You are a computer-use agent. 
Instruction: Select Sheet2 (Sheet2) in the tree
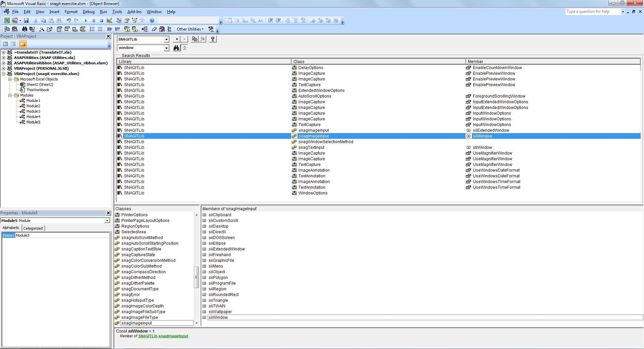[x=40, y=84]
